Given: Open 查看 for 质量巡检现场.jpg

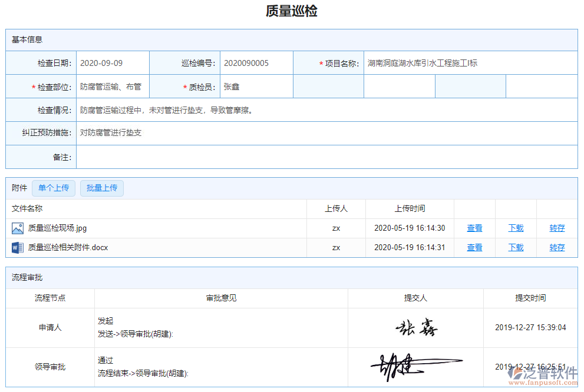Looking at the screenshot, I should [x=474, y=228].
